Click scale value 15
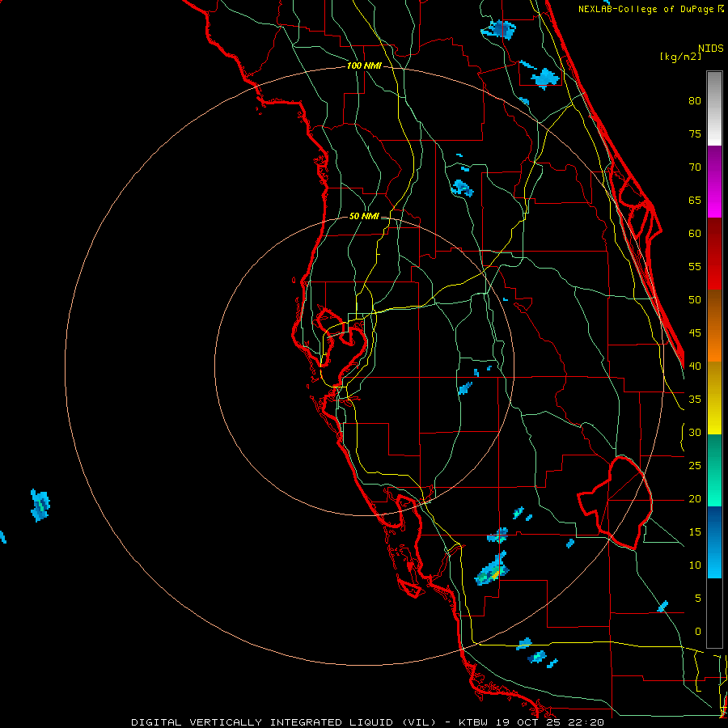Viewport: 728px width, 728px height. (x=695, y=532)
